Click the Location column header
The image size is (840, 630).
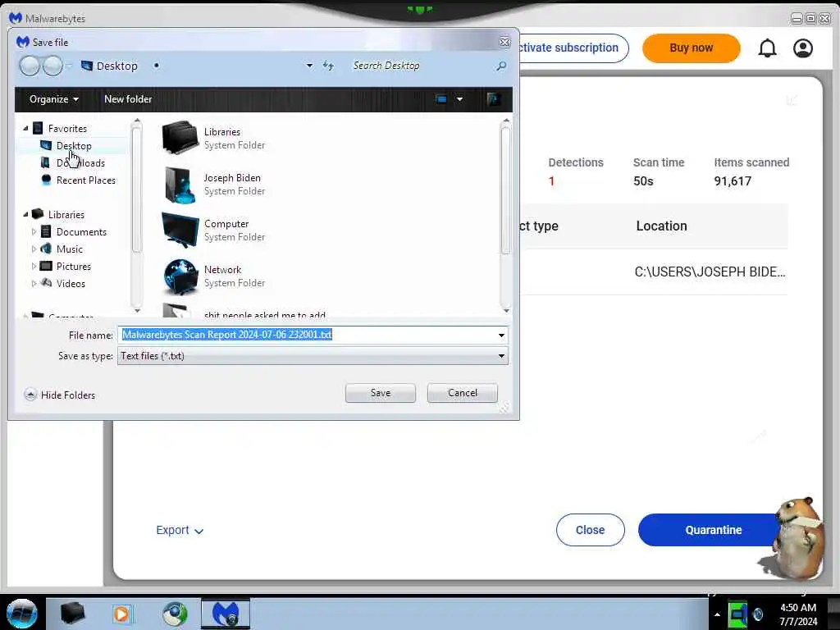click(662, 226)
